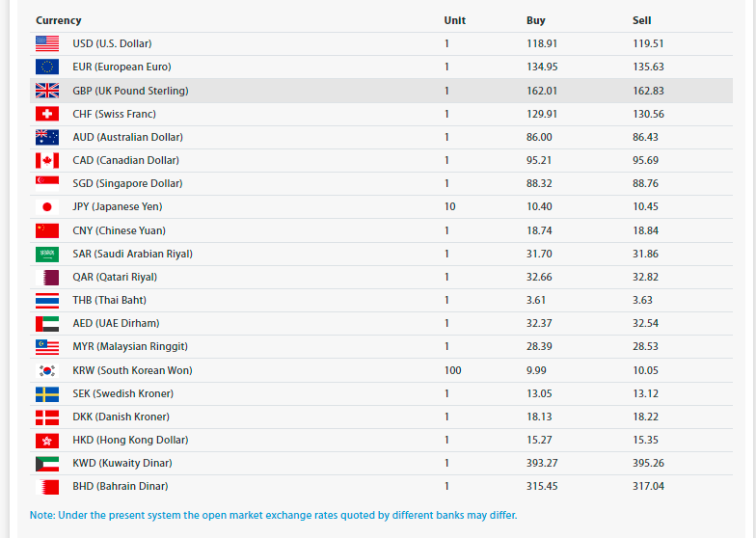
Task: Click the European Union flag icon
Action: tap(47, 67)
